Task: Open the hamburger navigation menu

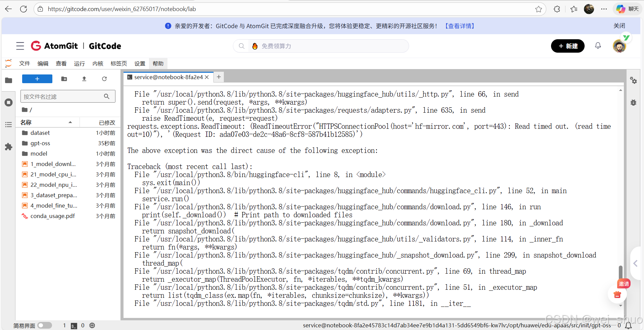Action: pyautogui.click(x=20, y=46)
